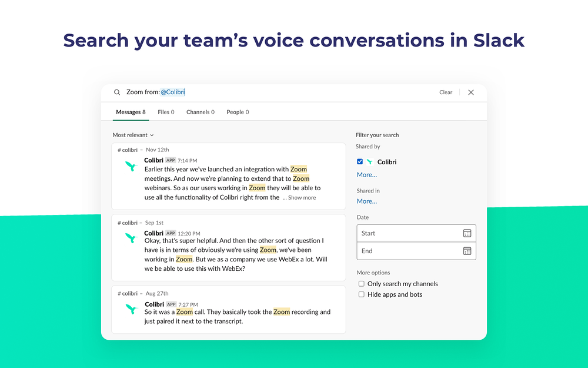Click the 7:27 PM timestamp
Viewport: 588px width, 368px height.
point(188,304)
